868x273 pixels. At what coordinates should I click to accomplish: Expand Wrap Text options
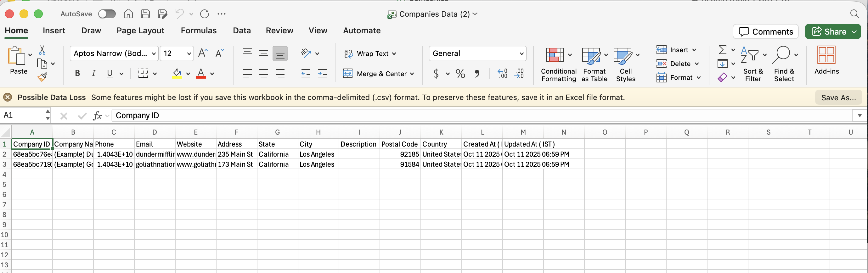click(x=394, y=53)
